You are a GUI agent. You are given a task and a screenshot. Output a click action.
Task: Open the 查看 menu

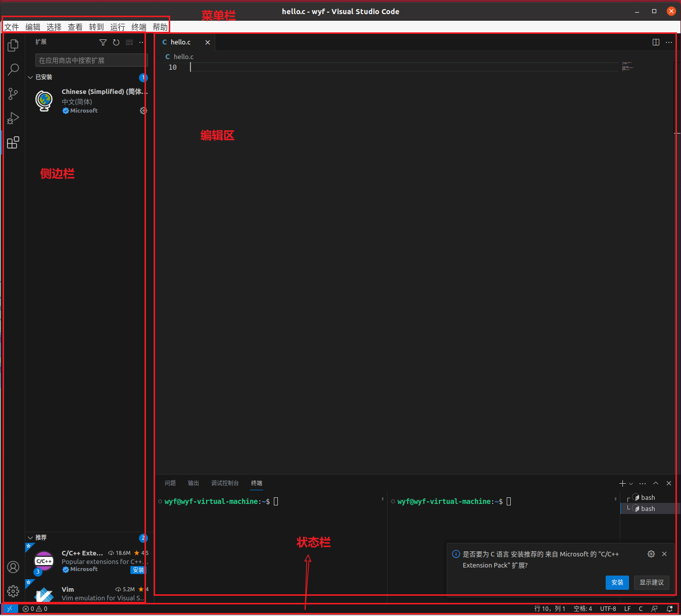click(x=75, y=27)
